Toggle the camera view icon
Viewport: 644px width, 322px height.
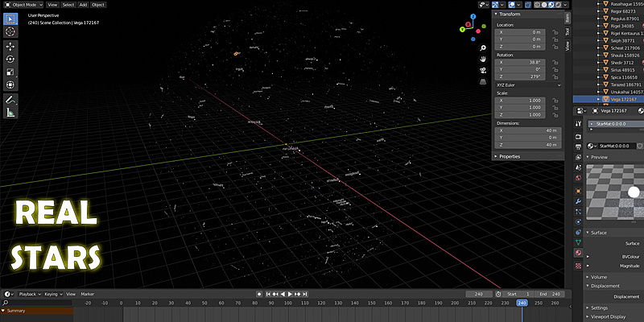(482, 70)
